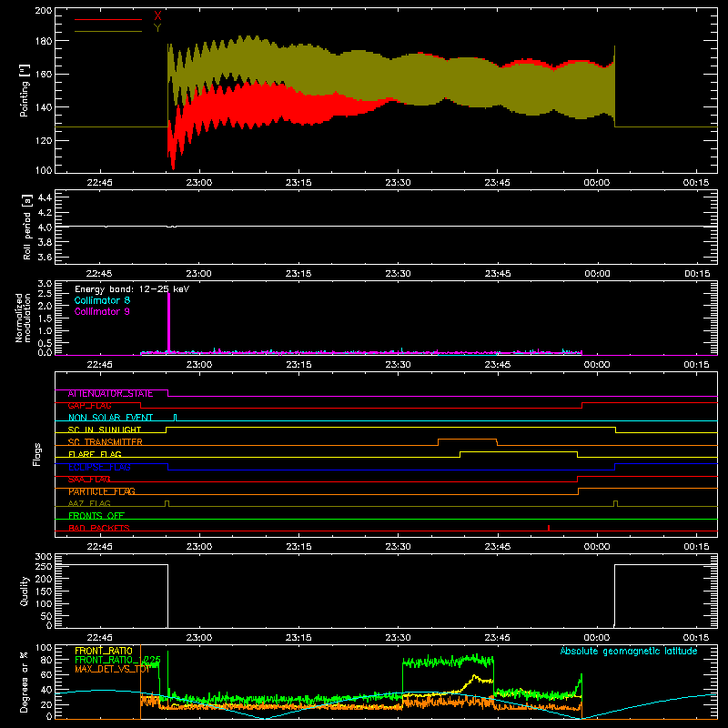This screenshot has height=728, width=728.
Task: Click the FRONT_RATIO legend entry
Action: 104,651
